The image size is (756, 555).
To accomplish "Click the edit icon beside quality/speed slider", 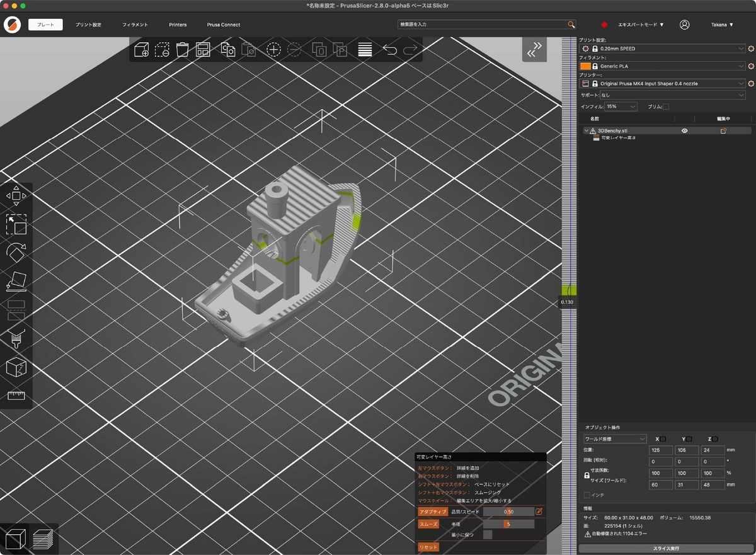I will (x=539, y=512).
